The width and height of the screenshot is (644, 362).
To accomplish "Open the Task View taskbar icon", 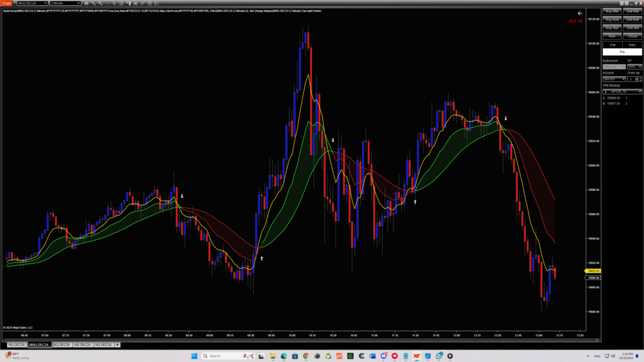I will coord(261,356).
